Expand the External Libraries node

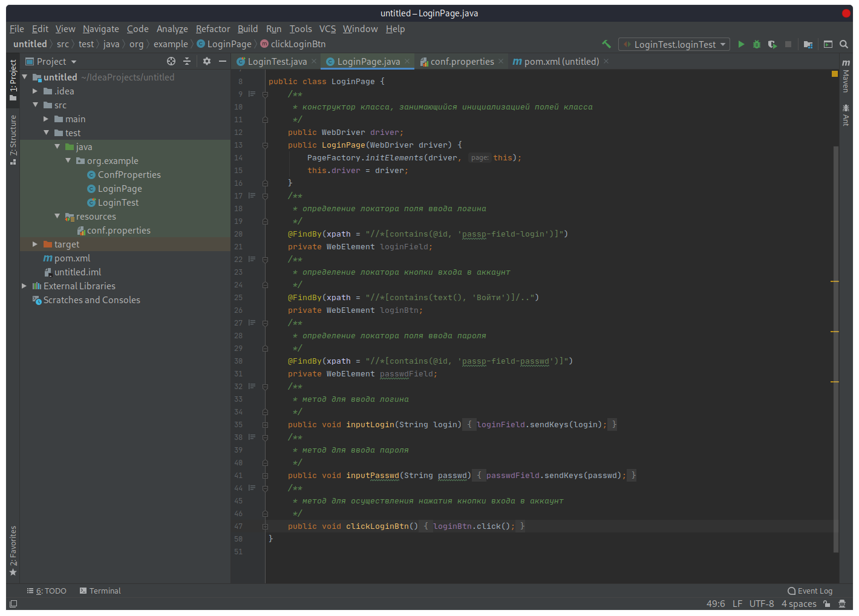tap(24, 286)
